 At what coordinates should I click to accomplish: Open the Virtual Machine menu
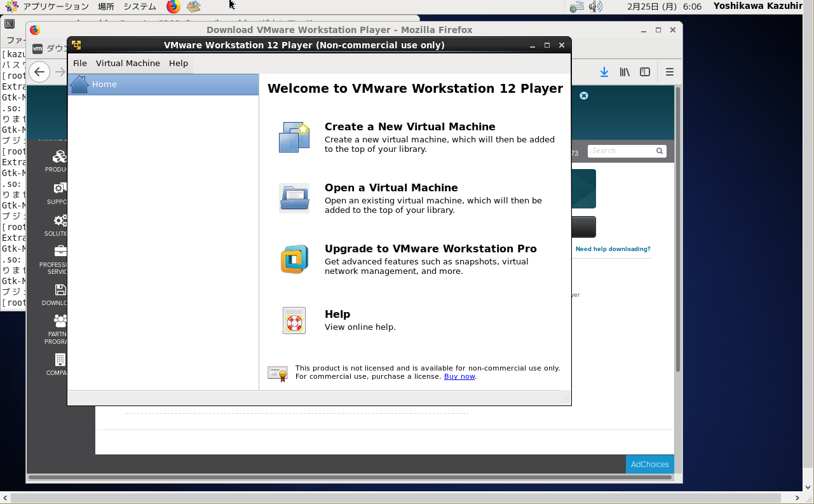(128, 64)
